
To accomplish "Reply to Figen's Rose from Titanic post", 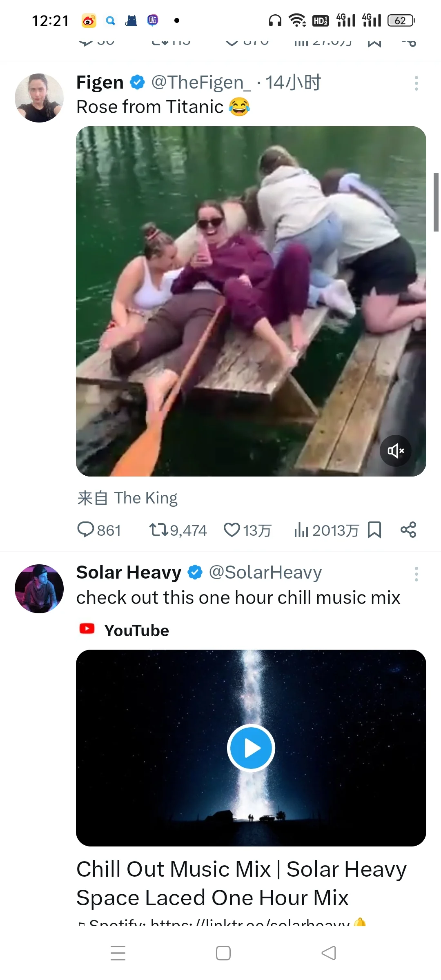I will tap(86, 530).
